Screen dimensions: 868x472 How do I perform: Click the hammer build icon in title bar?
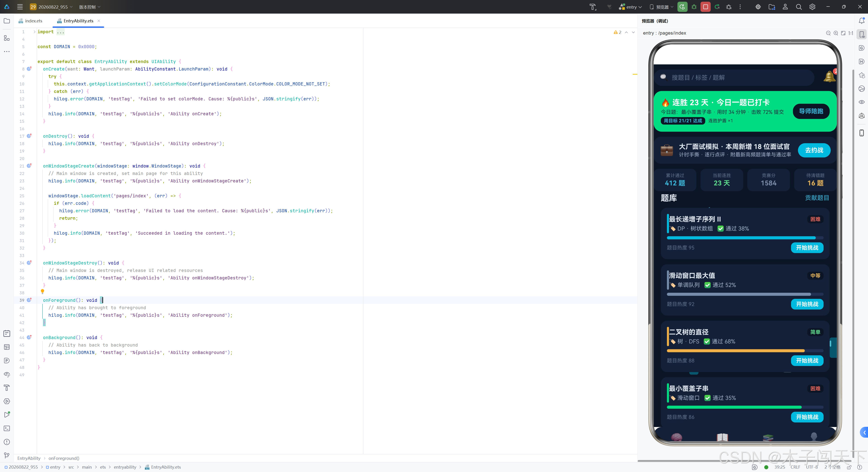tap(593, 7)
